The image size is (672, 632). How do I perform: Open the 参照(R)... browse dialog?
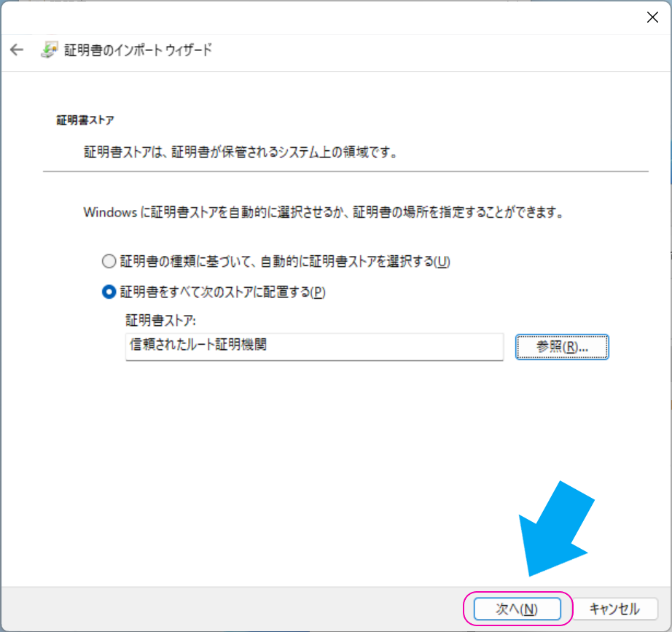click(562, 347)
